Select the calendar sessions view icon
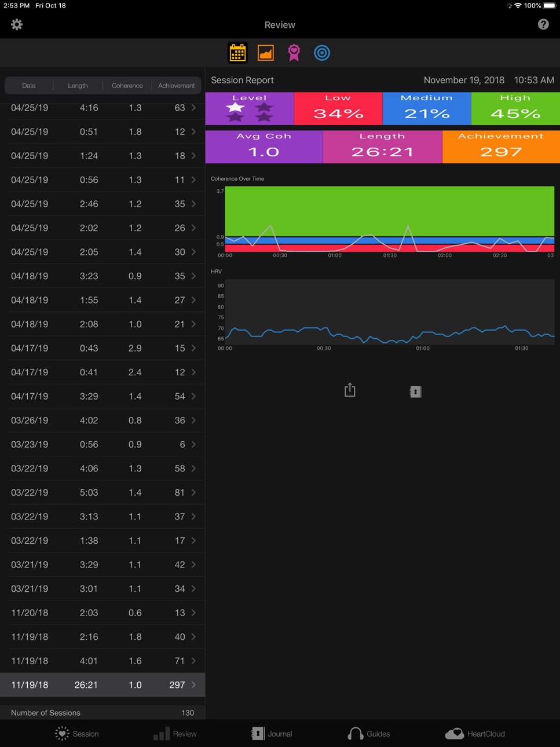Viewport: 560px width, 747px height. click(x=238, y=53)
